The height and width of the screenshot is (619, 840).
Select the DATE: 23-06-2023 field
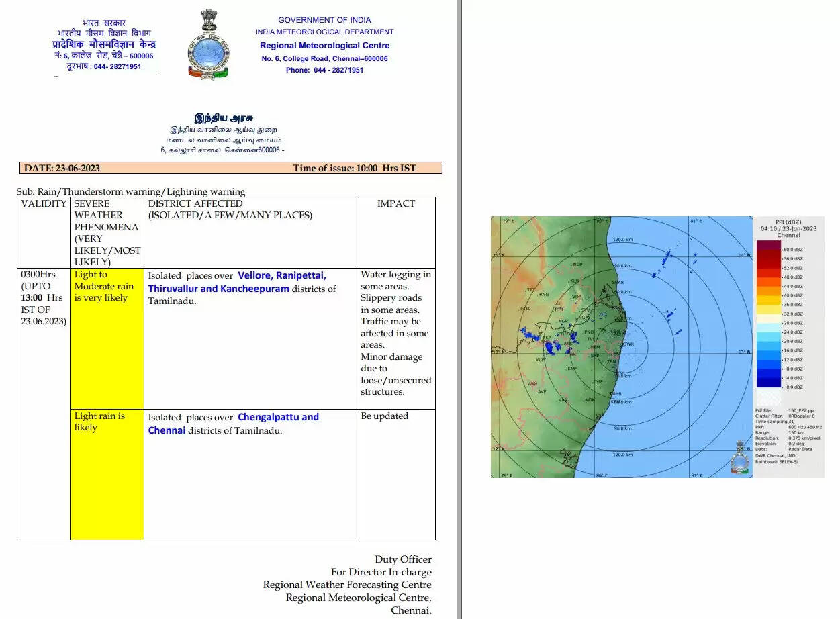(62, 168)
